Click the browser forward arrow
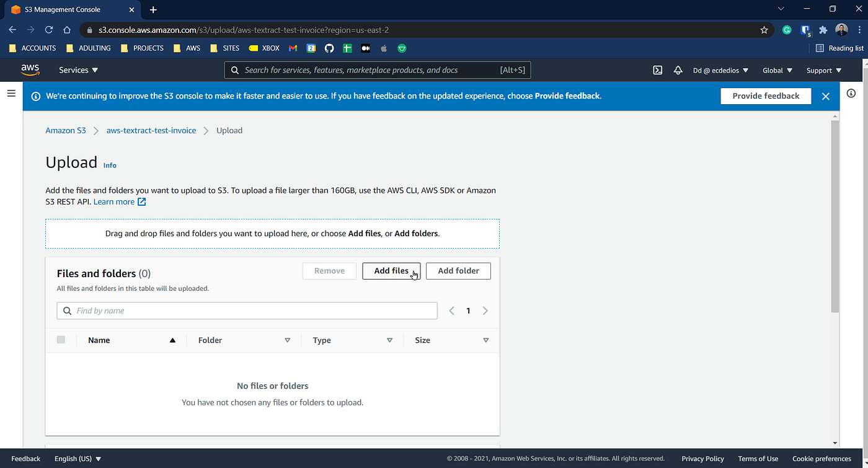This screenshot has height=468, width=868. point(30,30)
